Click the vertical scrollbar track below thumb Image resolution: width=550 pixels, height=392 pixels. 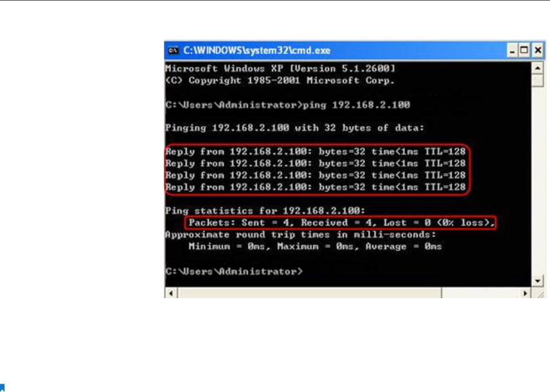coord(537,181)
